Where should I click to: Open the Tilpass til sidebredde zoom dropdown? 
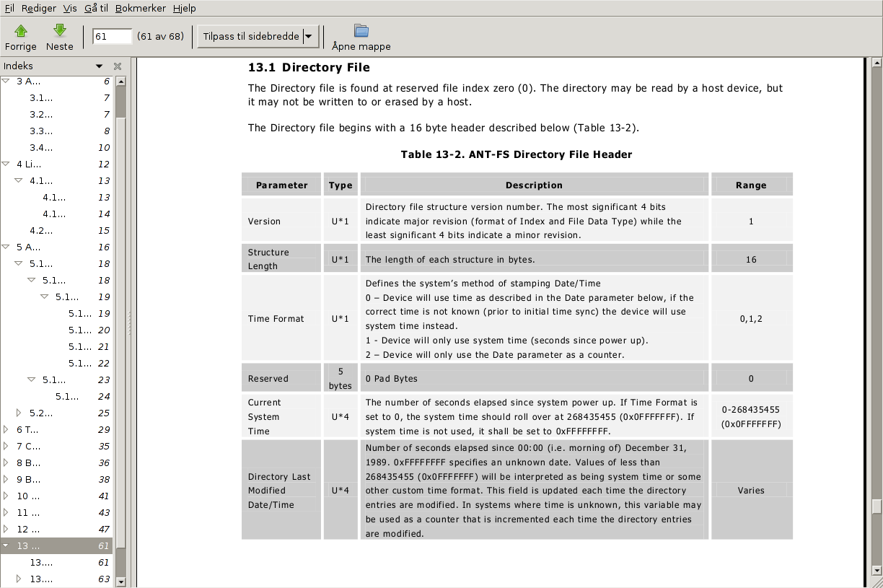coord(258,37)
